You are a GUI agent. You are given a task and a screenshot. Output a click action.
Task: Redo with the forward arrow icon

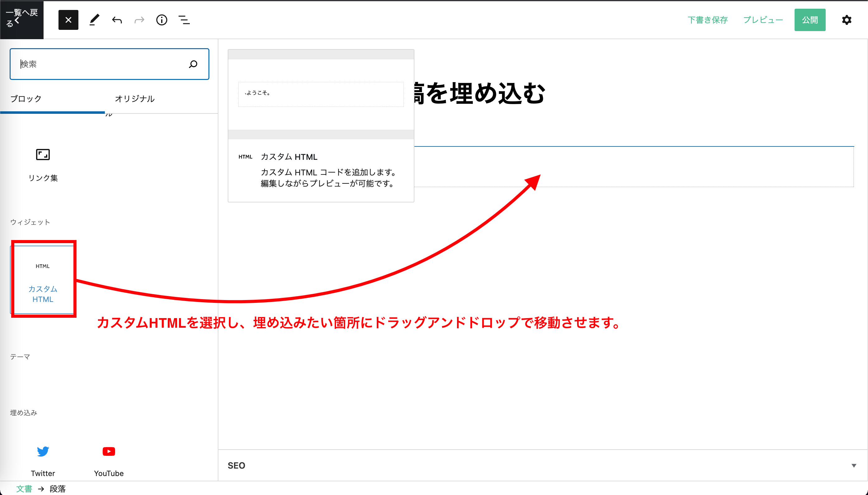tap(139, 20)
